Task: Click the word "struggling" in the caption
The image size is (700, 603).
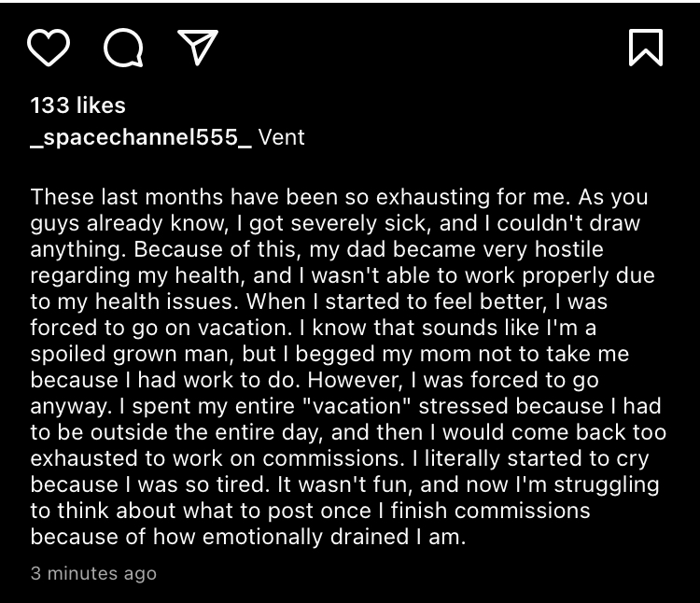Action: pyautogui.click(x=607, y=485)
